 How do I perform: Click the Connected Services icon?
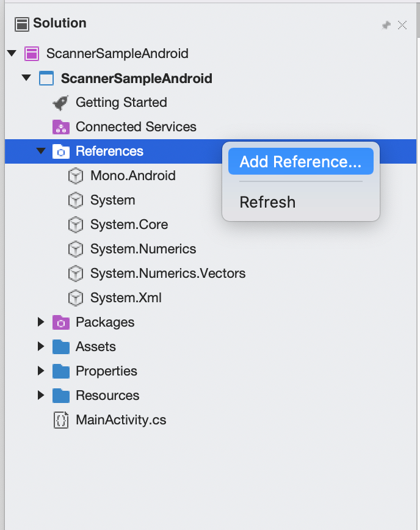(x=61, y=127)
